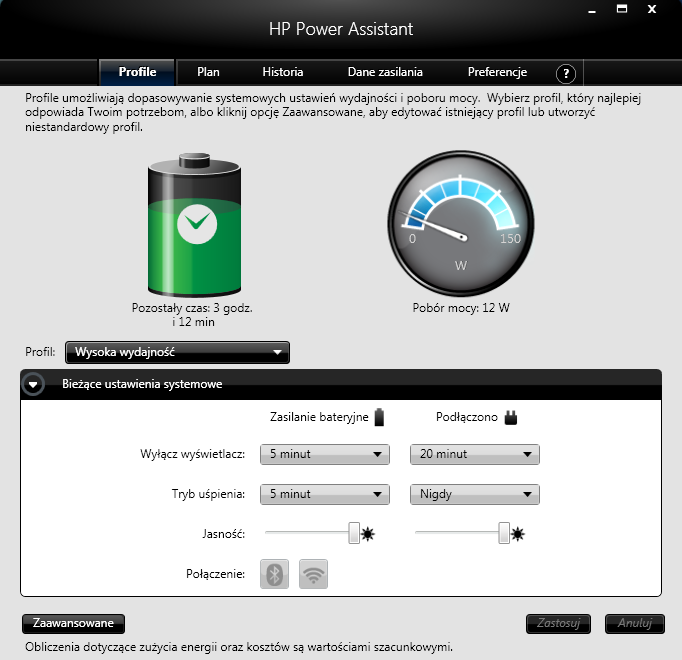Toggle the Bluetooth connection icon

[274, 574]
